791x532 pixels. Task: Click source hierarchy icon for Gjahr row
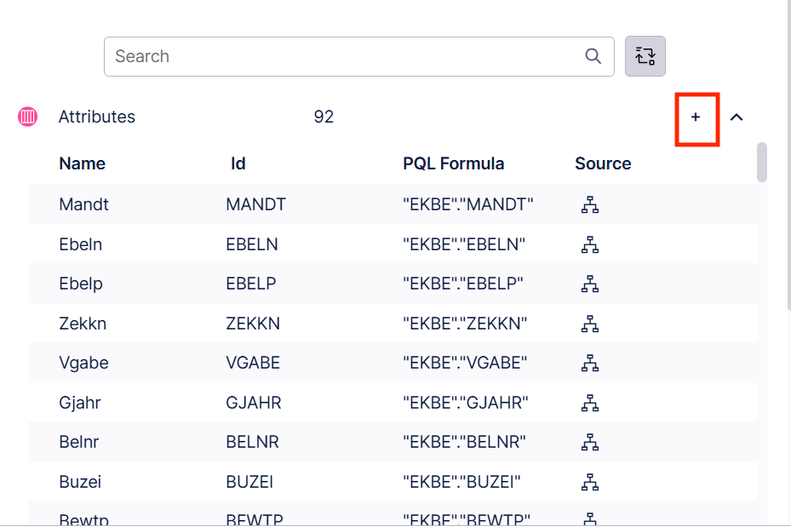pos(589,403)
